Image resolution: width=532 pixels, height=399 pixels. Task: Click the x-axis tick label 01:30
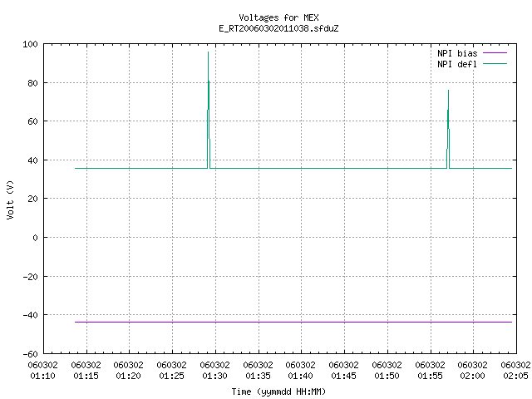pyautogui.click(x=214, y=376)
